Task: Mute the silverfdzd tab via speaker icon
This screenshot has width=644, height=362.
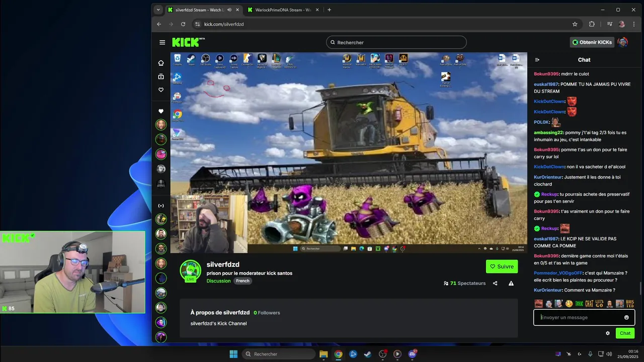Action: (x=229, y=10)
